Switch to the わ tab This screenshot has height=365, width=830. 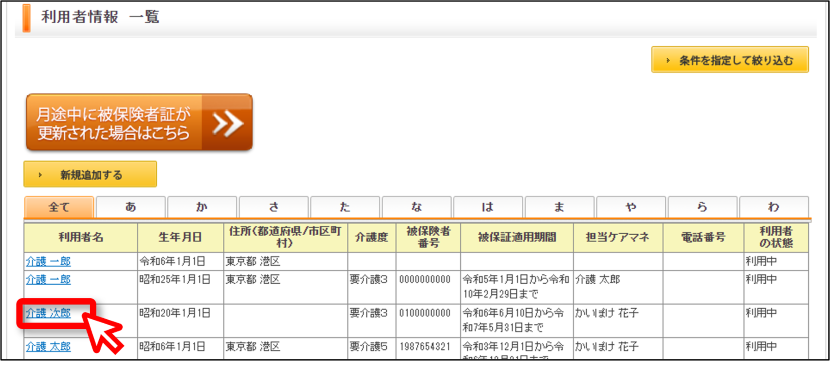(x=774, y=207)
